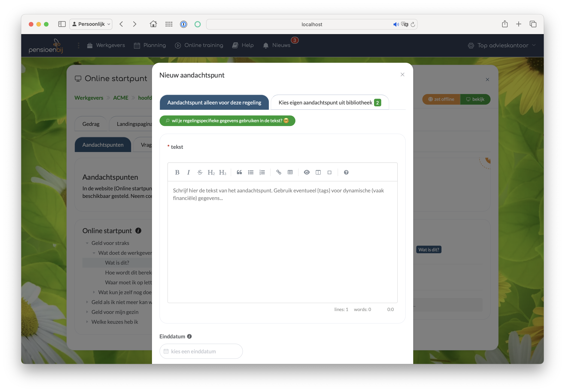This screenshot has width=565, height=392.
Task: Insert H2 heading in editor
Action: pyautogui.click(x=211, y=172)
